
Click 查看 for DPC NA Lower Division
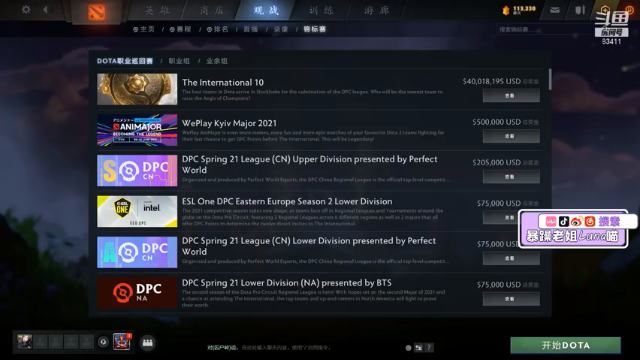pyautogui.click(x=511, y=299)
